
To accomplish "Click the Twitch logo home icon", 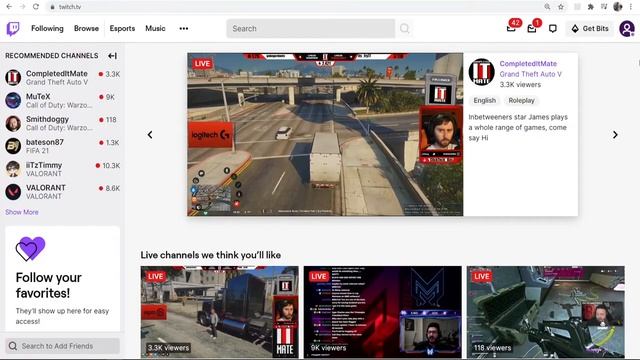I will 13,29.
